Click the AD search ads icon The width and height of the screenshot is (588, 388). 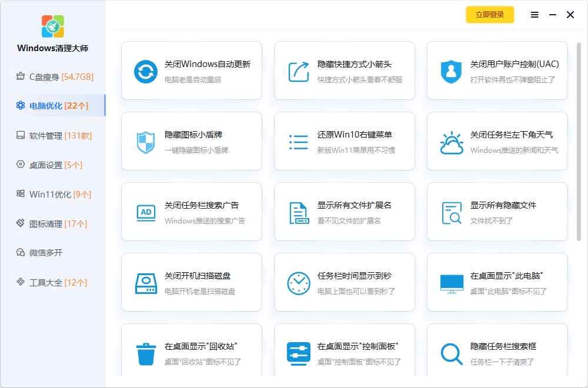point(146,212)
